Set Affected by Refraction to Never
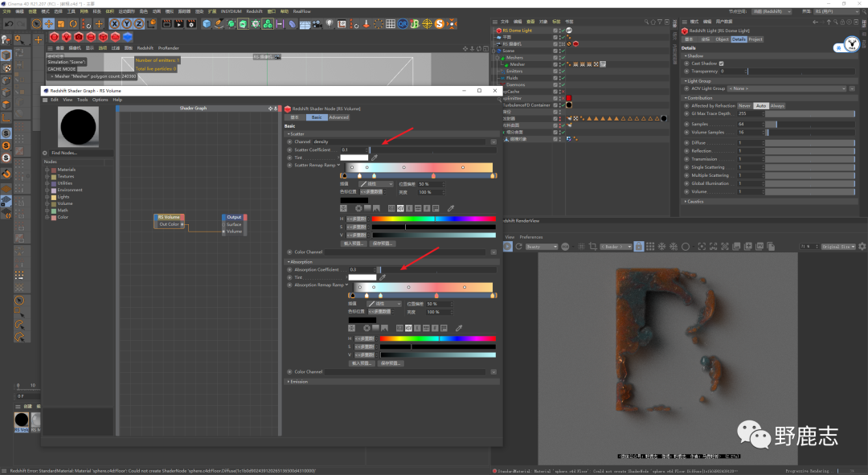The height and width of the screenshot is (475, 868). [x=744, y=106]
